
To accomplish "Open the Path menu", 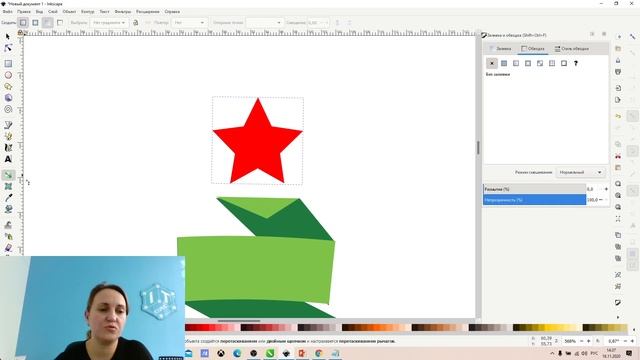I will [87, 12].
